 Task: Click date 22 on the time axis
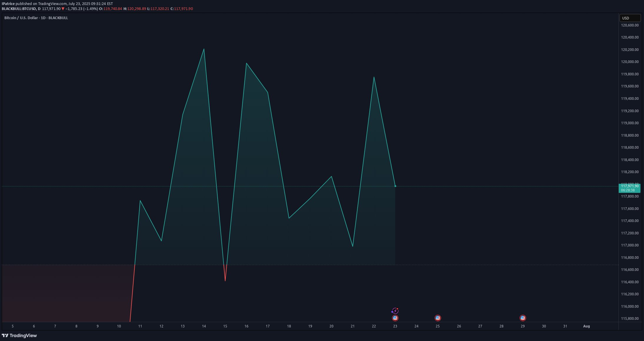point(374,326)
